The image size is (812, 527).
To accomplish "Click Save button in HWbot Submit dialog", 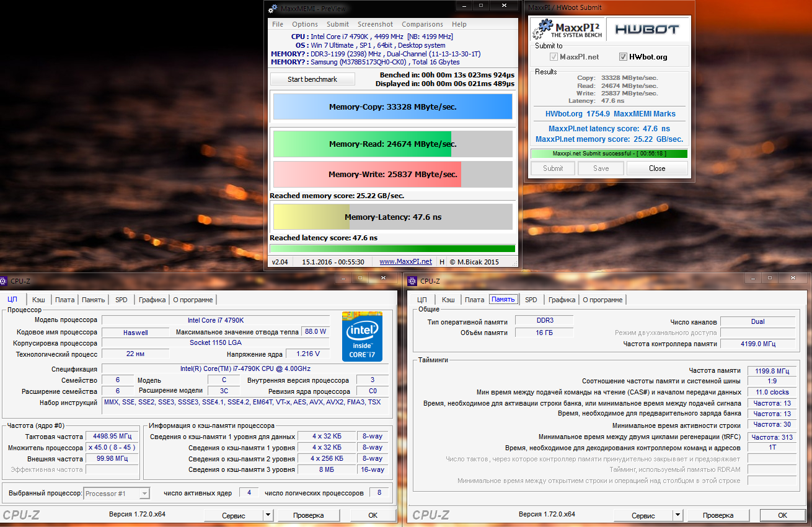I will [601, 168].
